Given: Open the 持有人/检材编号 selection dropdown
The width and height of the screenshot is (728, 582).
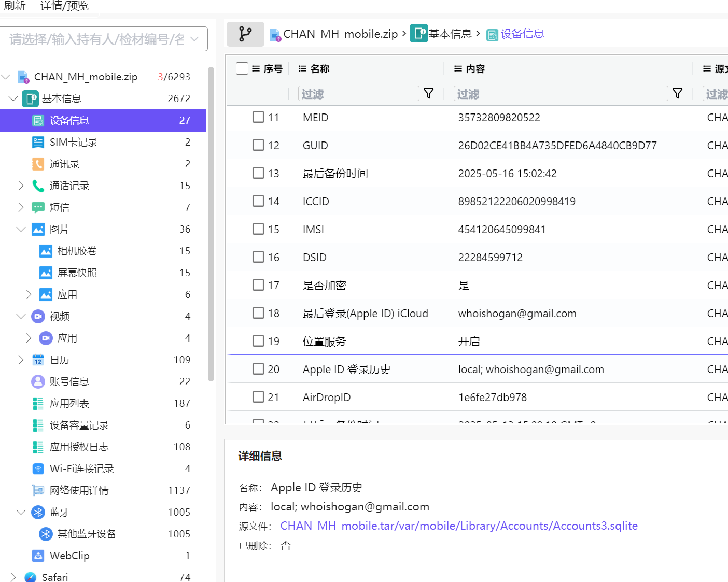Looking at the screenshot, I should [104, 39].
